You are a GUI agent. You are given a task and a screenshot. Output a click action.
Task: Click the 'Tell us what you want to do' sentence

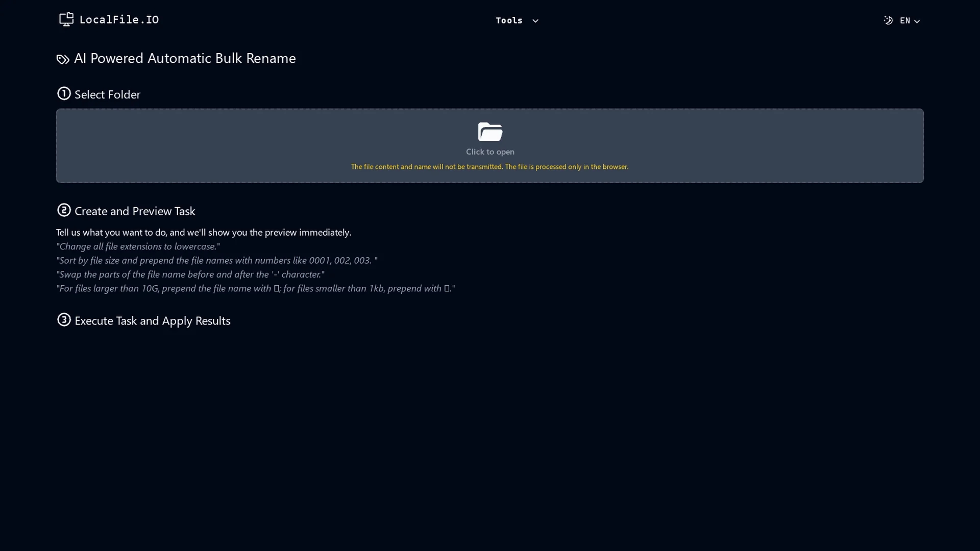204,233
